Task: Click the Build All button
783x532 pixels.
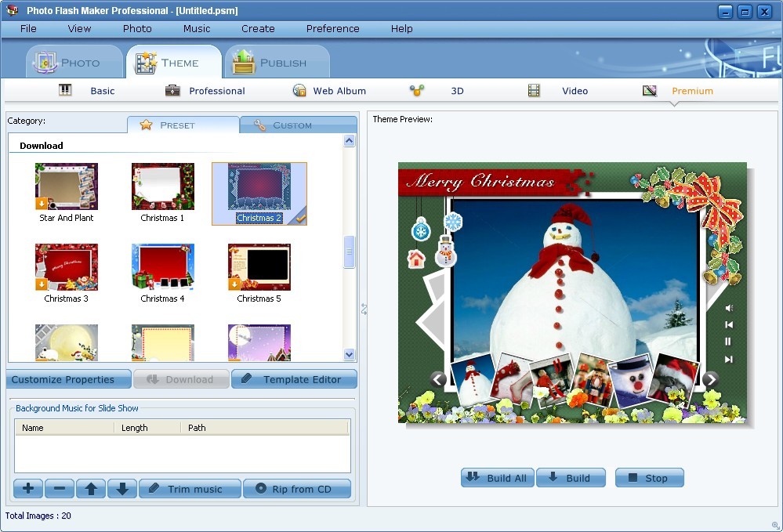Action: tap(497, 478)
